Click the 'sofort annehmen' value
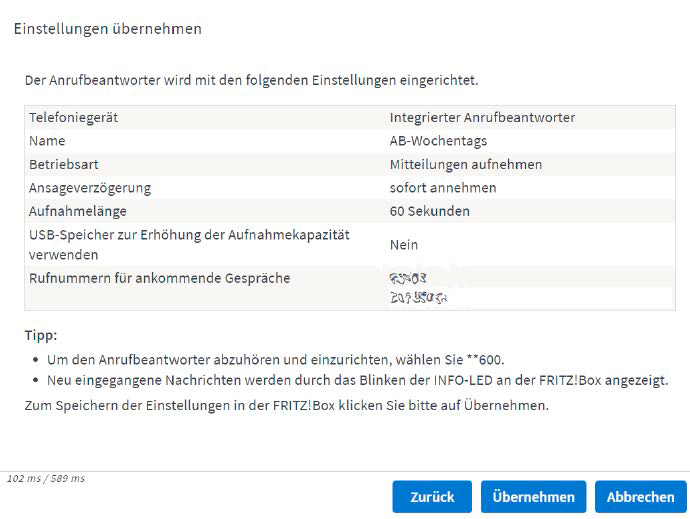 443,188
